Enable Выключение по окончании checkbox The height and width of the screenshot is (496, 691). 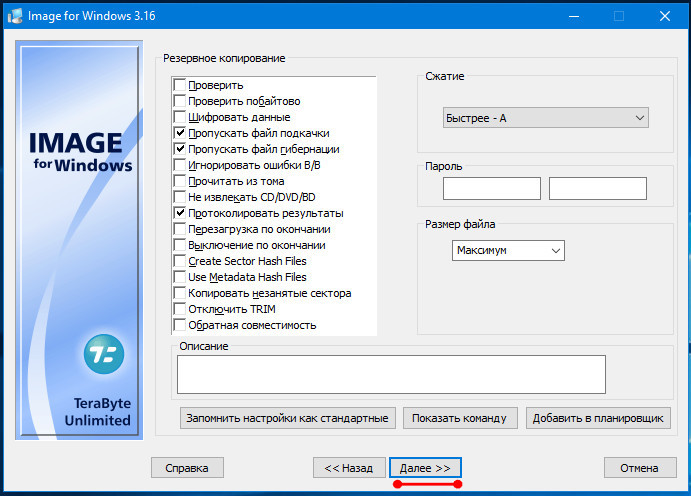tap(179, 245)
